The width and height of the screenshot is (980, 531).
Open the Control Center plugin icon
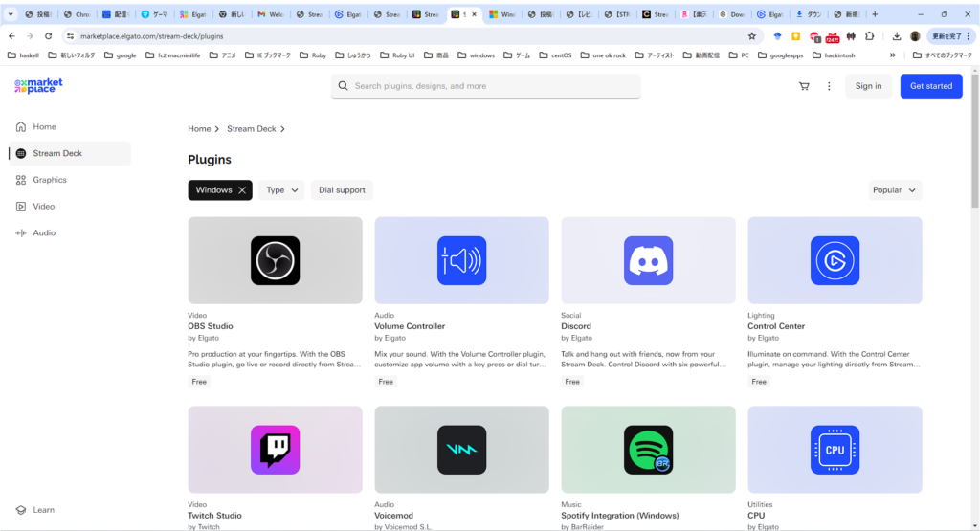[x=835, y=260]
